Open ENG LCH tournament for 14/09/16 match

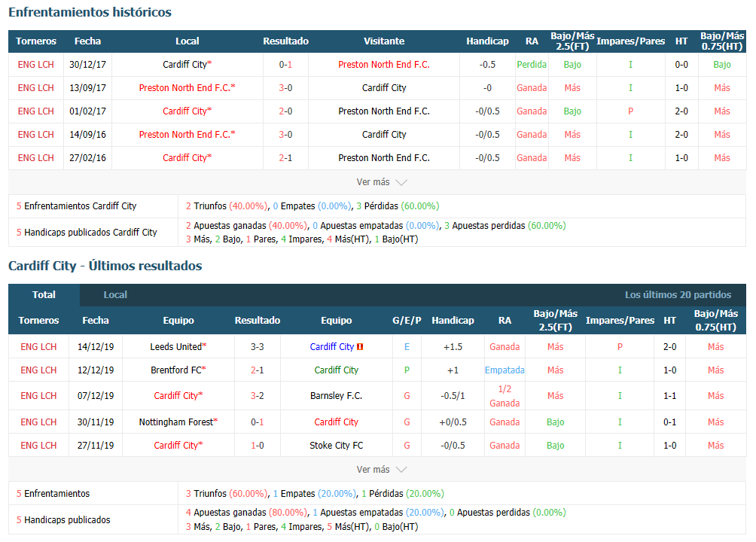[x=35, y=135]
